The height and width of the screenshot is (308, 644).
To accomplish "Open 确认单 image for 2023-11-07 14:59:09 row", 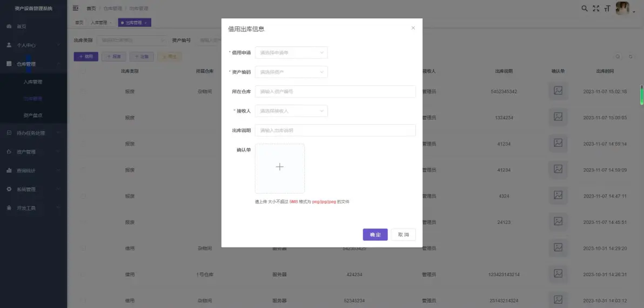I will click(x=558, y=170).
